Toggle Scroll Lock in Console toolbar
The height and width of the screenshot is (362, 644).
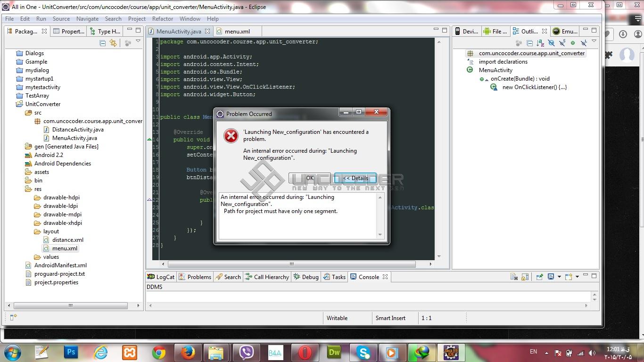click(525, 277)
